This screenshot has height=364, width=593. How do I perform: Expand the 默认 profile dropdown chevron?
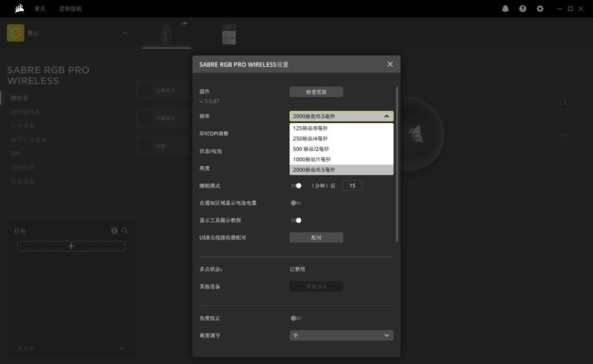[x=125, y=33]
